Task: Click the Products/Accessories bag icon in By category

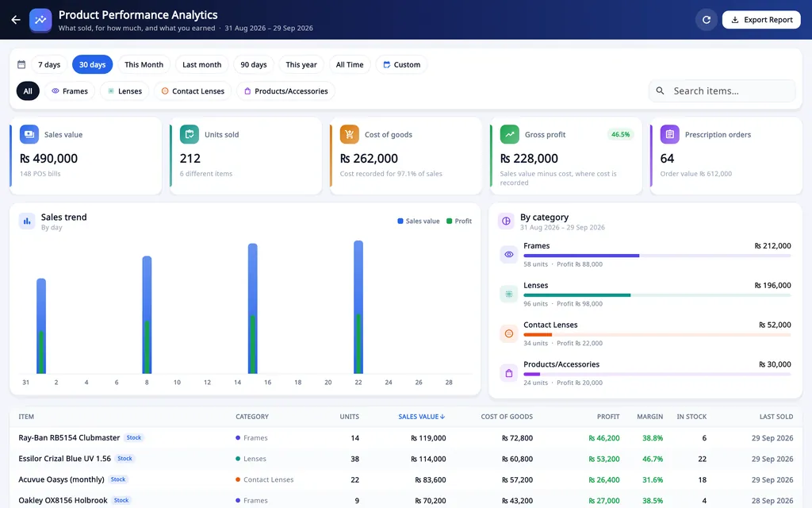Action: (x=509, y=373)
